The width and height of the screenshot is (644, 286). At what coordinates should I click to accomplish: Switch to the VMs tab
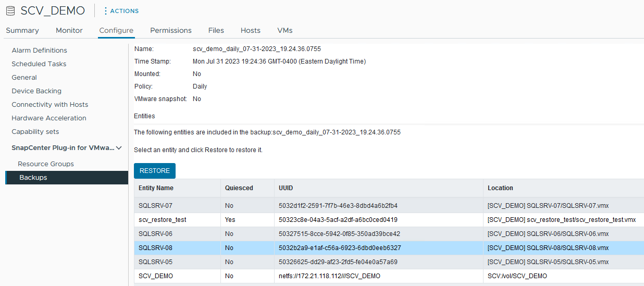285,30
